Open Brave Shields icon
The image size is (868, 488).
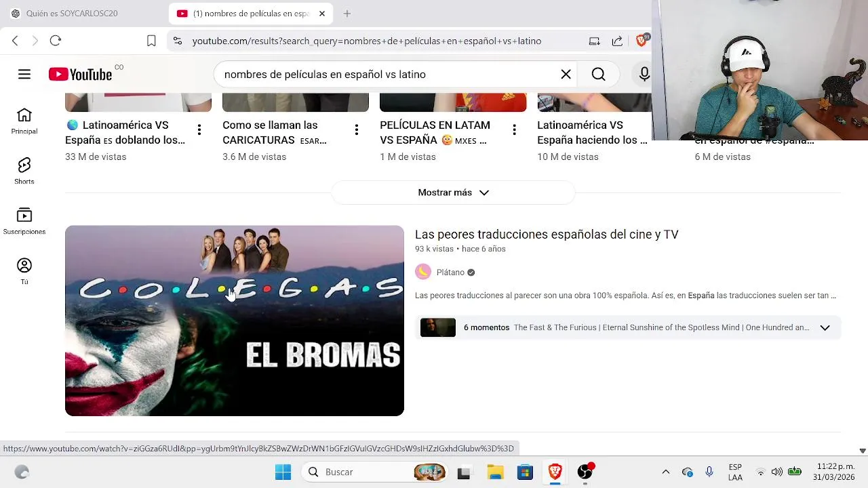click(642, 40)
